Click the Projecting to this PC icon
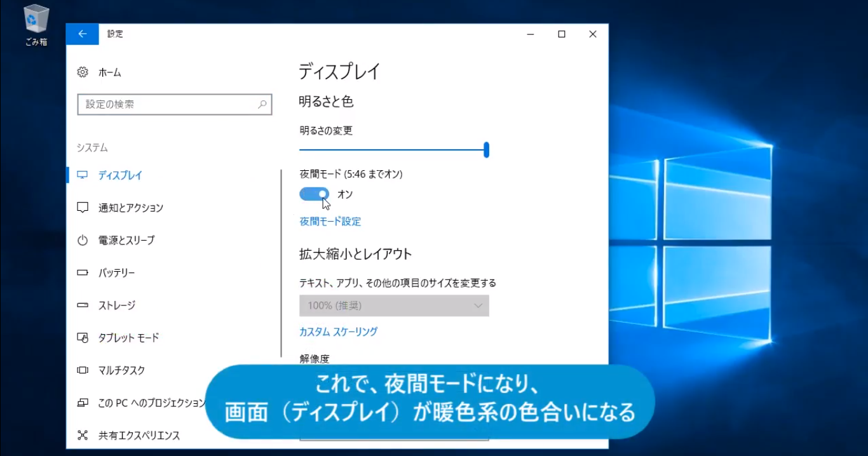 [x=83, y=403]
